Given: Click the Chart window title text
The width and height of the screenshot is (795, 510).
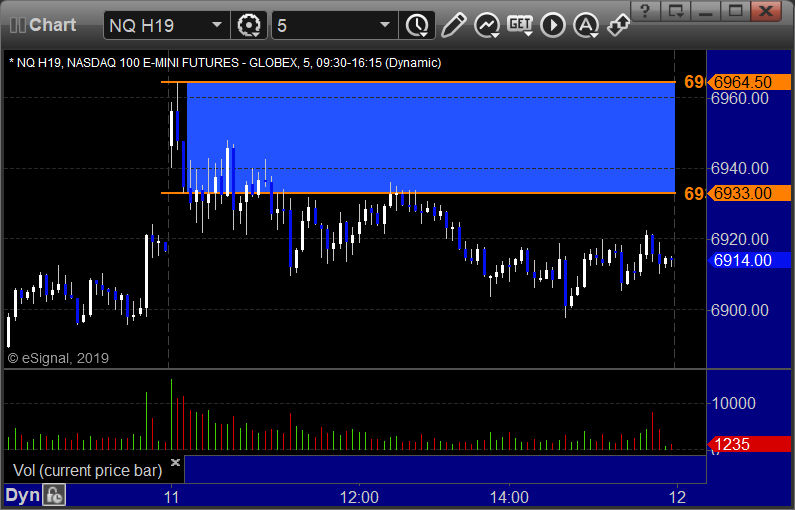Looking at the screenshot, I should [53, 25].
